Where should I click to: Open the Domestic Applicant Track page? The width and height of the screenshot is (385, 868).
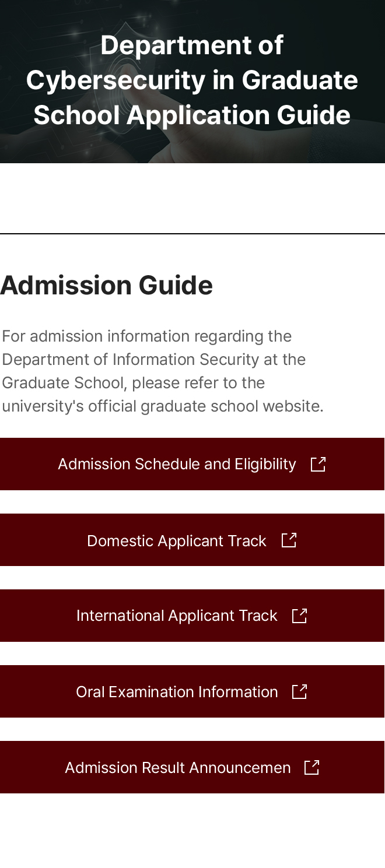[x=176, y=541]
